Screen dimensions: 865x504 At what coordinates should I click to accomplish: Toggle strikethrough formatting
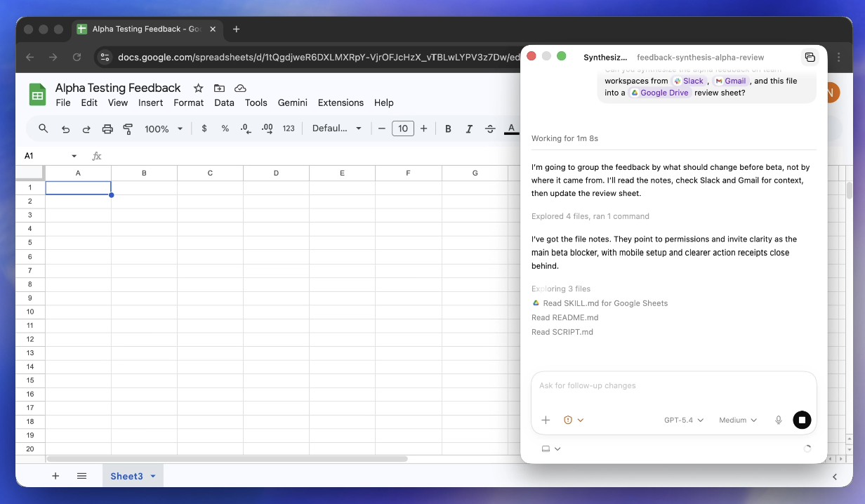pyautogui.click(x=490, y=128)
